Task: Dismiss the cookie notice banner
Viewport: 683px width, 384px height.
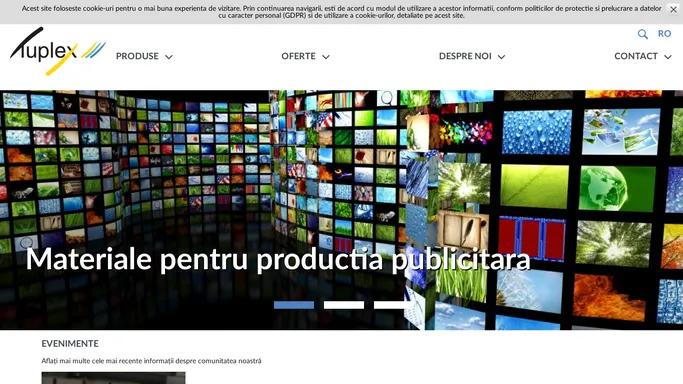Action: tap(673, 9)
